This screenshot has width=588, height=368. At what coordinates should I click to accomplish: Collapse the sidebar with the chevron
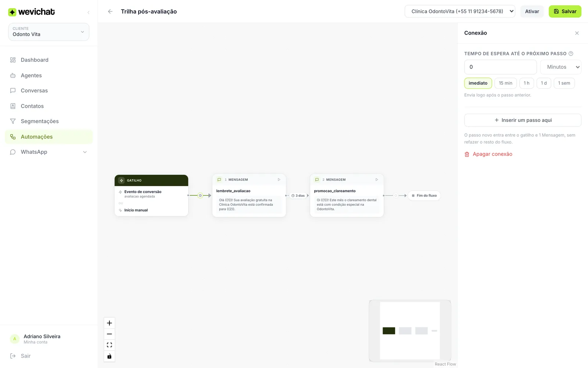tap(88, 13)
